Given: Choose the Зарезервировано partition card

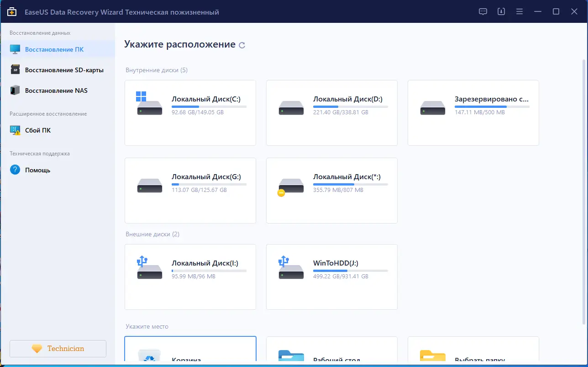Looking at the screenshot, I should pyautogui.click(x=472, y=112).
